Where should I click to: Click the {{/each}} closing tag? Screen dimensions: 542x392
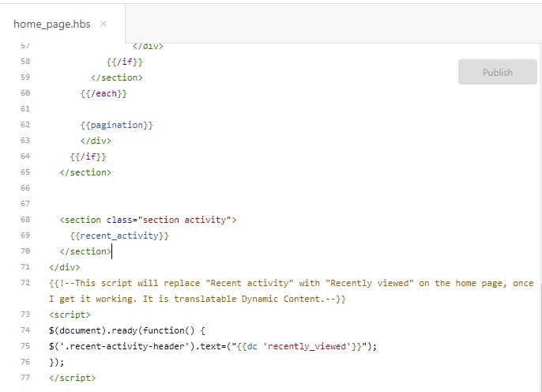point(104,93)
